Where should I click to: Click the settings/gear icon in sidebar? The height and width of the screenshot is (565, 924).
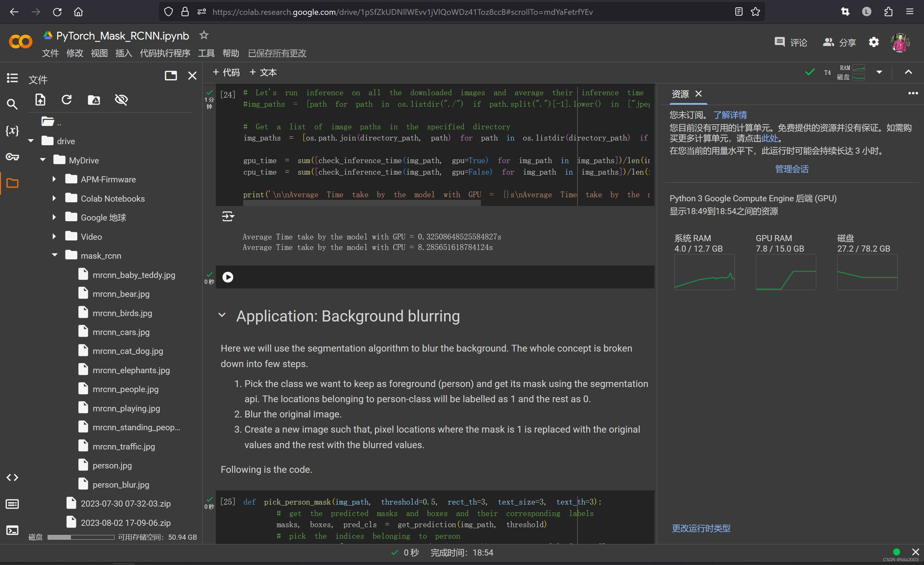point(874,42)
